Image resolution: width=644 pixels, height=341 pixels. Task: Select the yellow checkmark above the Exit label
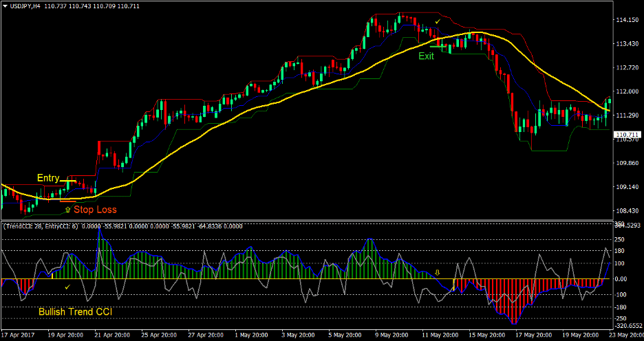coord(438,21)
